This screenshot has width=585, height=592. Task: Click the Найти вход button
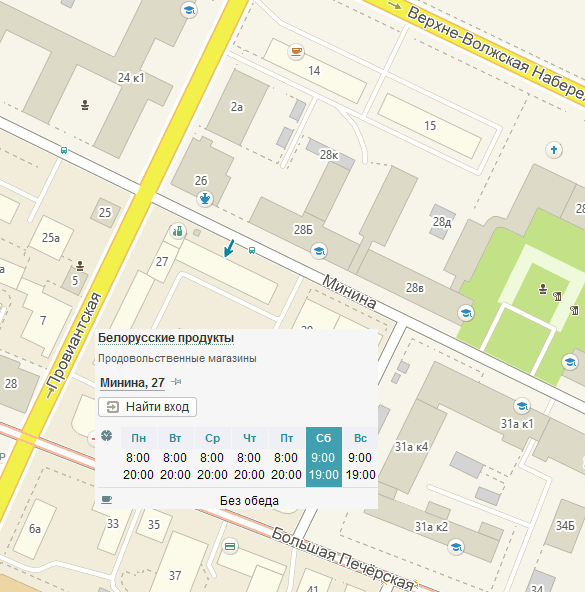(x=147, y=407)
